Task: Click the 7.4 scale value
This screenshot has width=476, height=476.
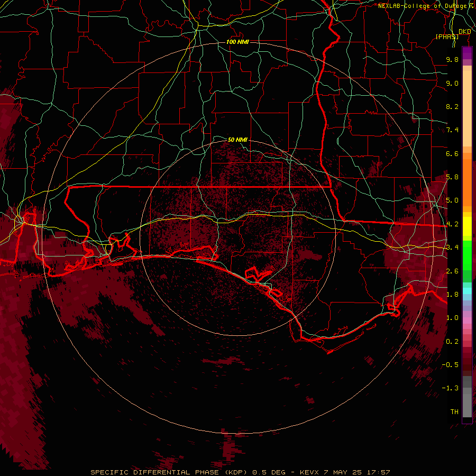Action: 452,130
